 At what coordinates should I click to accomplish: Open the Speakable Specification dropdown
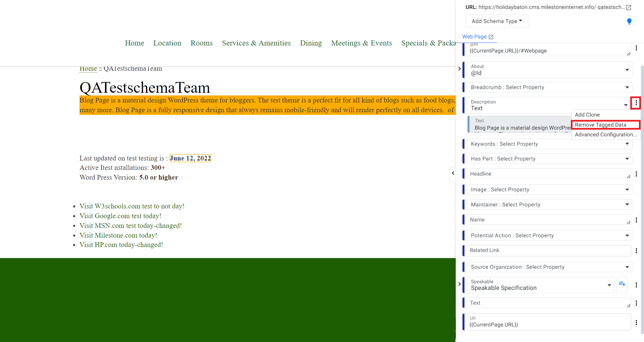pos(539,285)
